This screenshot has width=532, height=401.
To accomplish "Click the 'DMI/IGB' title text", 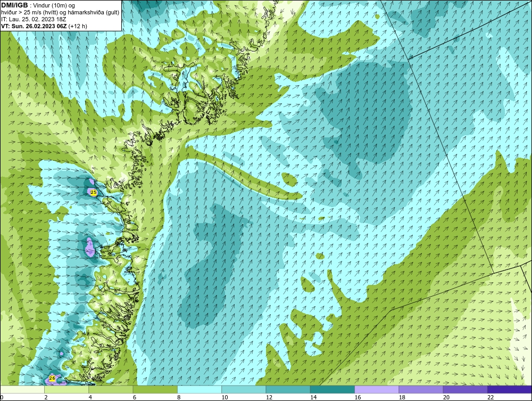I will point(14,5).
